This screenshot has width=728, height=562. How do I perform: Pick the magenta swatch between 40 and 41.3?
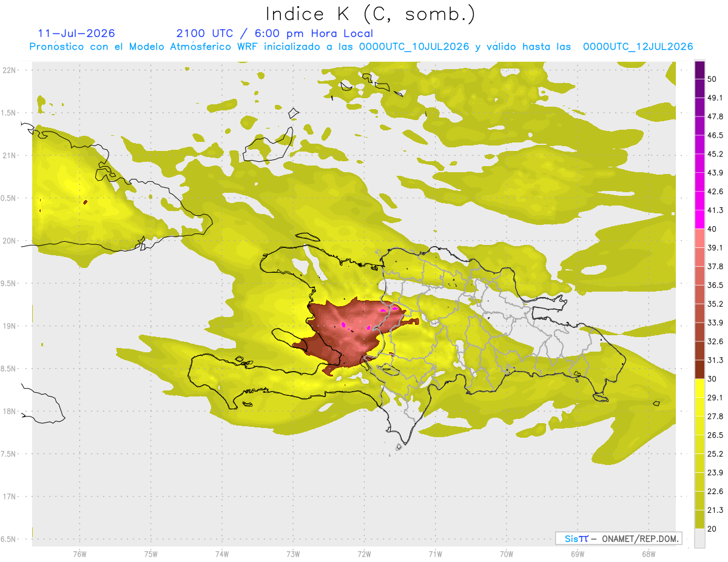[x=699, y=219]
